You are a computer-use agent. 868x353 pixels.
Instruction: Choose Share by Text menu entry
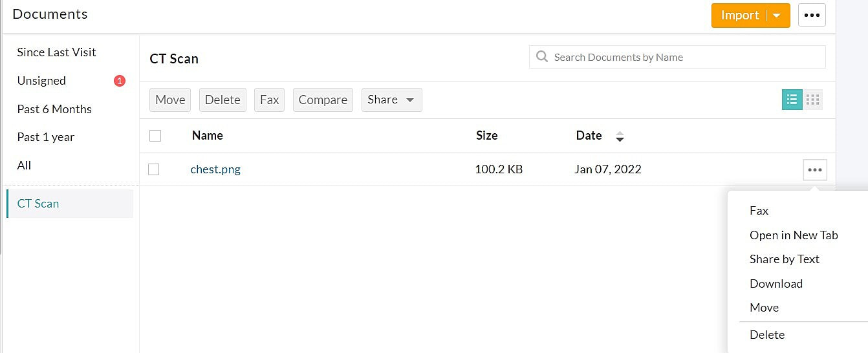click(784, 259)
